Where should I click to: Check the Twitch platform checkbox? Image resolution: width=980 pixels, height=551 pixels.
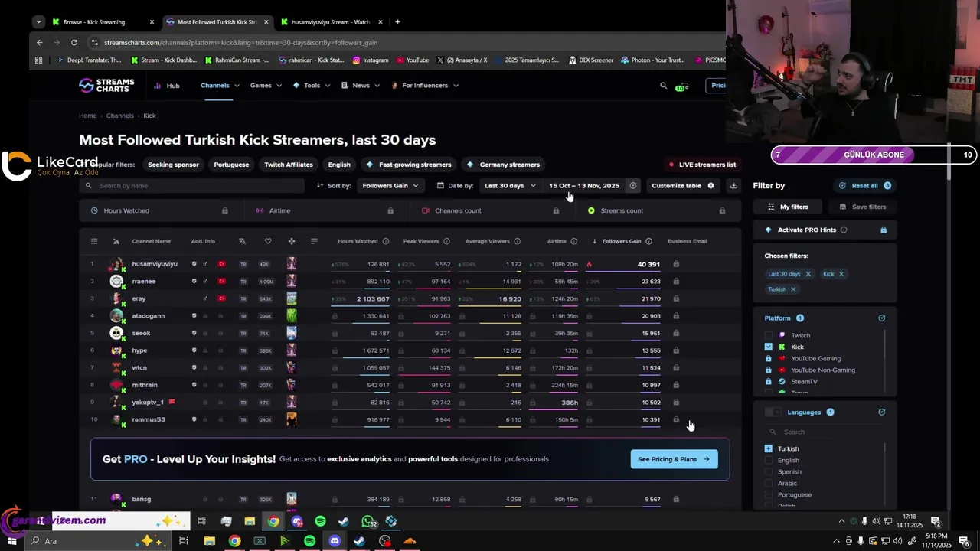(769, 335)
